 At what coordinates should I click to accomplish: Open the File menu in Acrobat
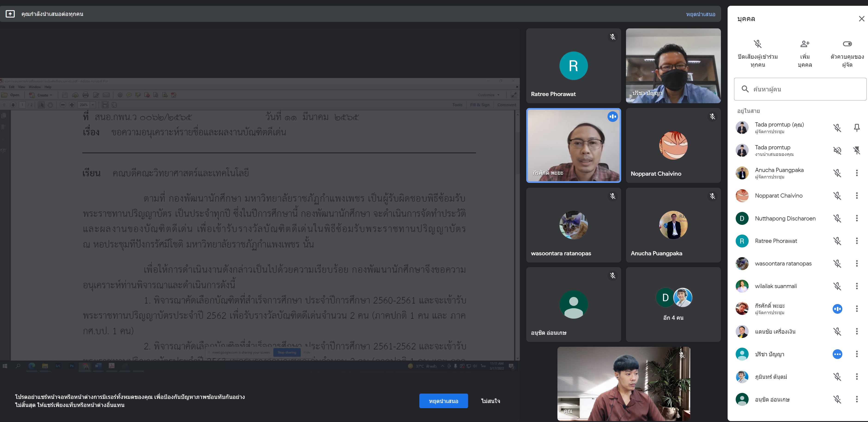(3, 87)
